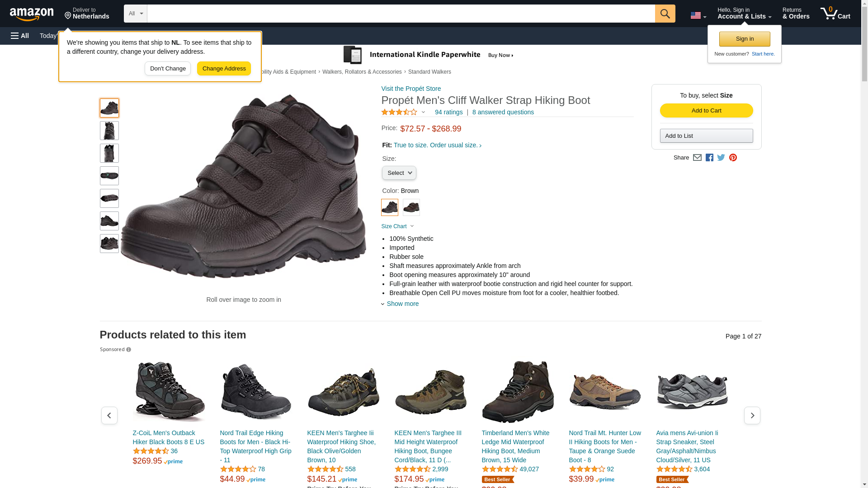Expand Show more product details
The image size is (868, 488).
402,304
